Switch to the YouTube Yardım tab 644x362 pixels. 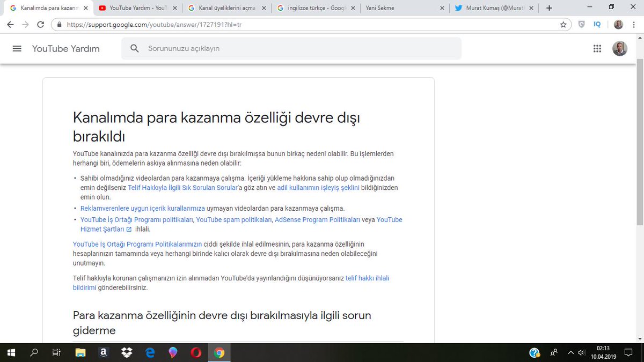[138, 8]
